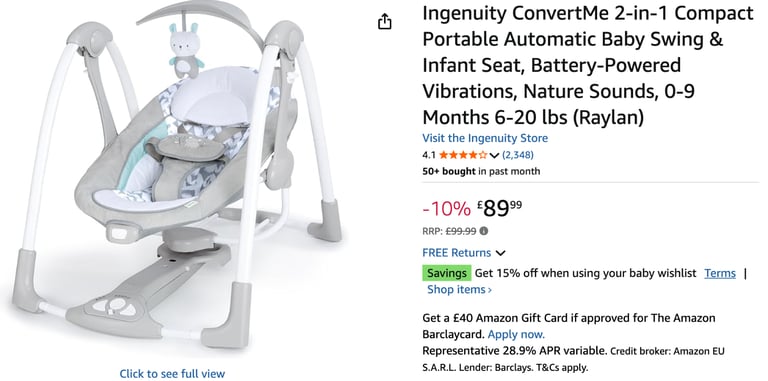
Task: Expand the FREE Returns dropdown arrow
Action: pyautogui.click(x=500, y=253)
